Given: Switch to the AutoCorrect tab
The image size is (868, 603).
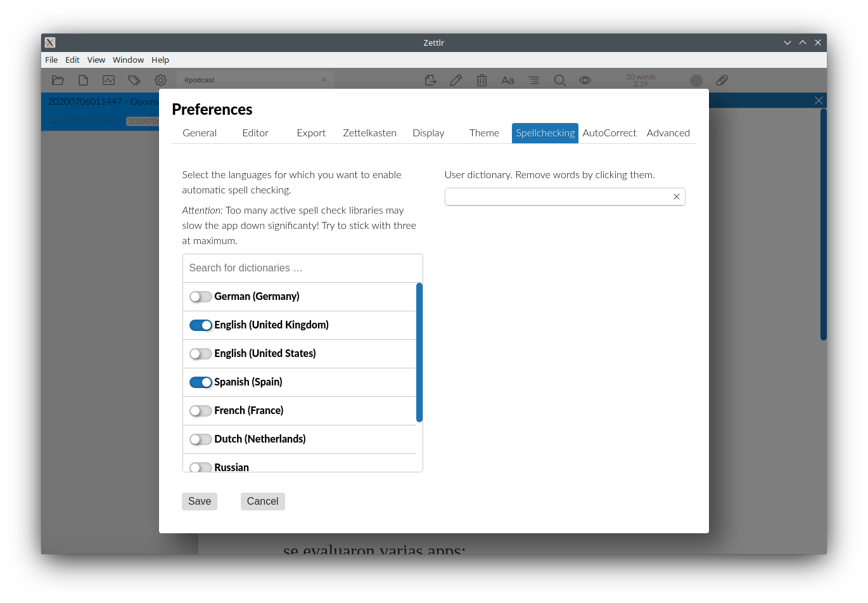Looking at the screenshot, I should click(x=610, y=133).
